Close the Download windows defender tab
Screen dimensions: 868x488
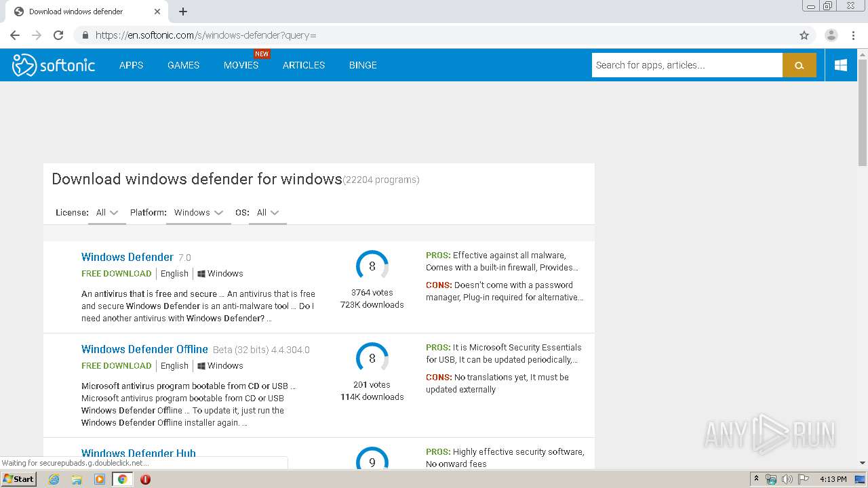pyautogui.click(x=157, y=12)
